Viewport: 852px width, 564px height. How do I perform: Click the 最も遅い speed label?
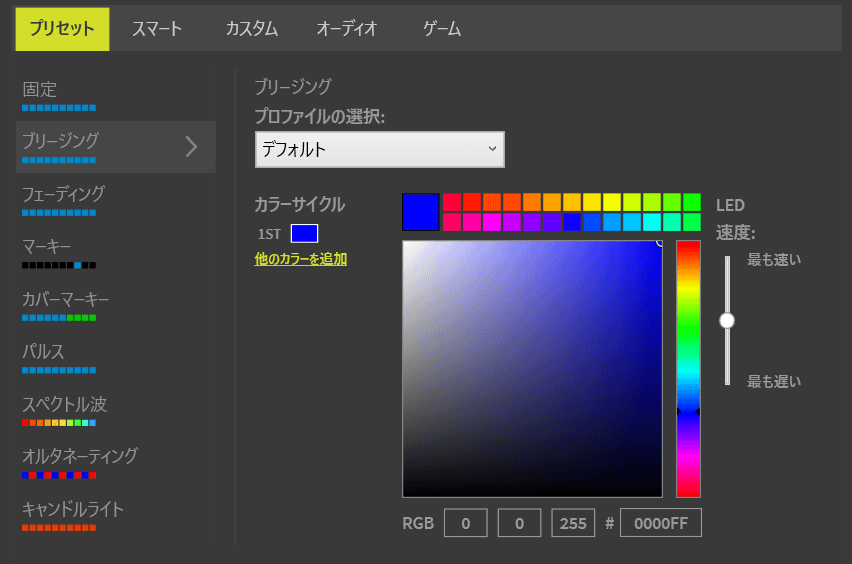pos(774,381)
